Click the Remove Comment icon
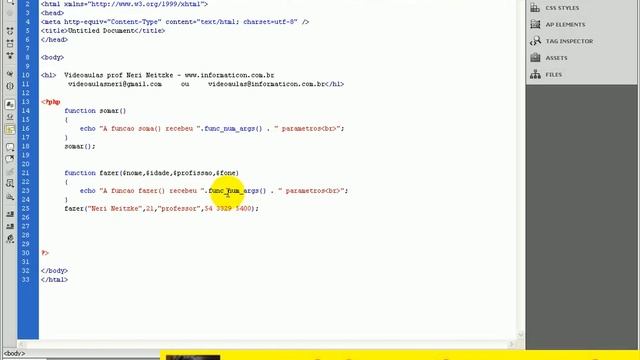Image resolution: width=640 pixels, height=360 pixels. point(10,160)
